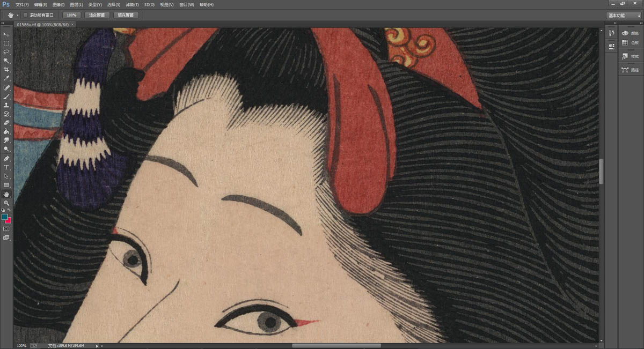Change the screen mode
Viewport: 644px width, 349px height.
[6, 237]
